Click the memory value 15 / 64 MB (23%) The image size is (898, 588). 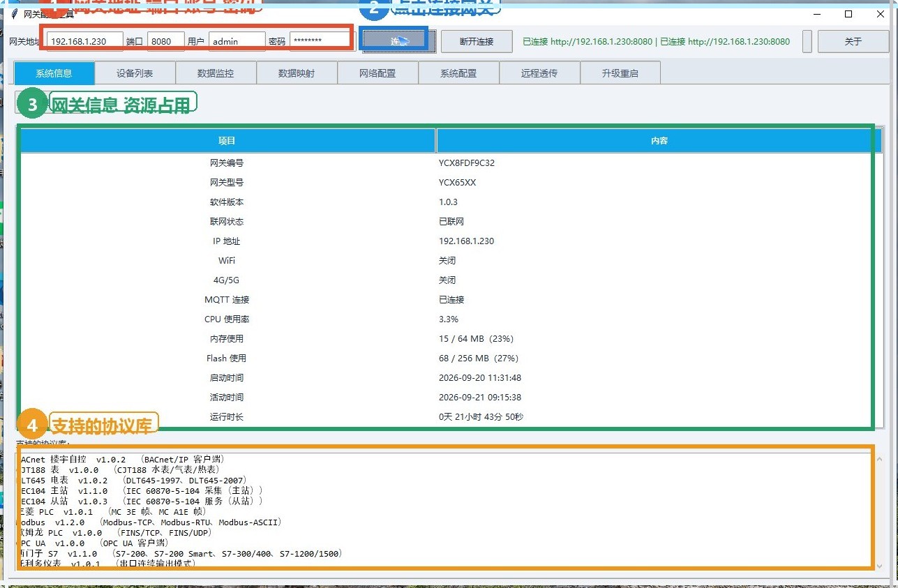pos(476,338)
